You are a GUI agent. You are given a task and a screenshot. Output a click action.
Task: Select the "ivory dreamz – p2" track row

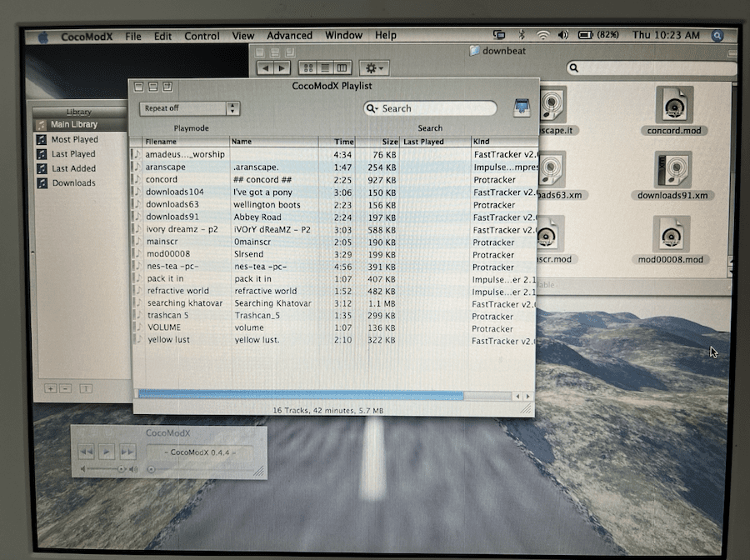pyautogui.click(x=334, y=229)
